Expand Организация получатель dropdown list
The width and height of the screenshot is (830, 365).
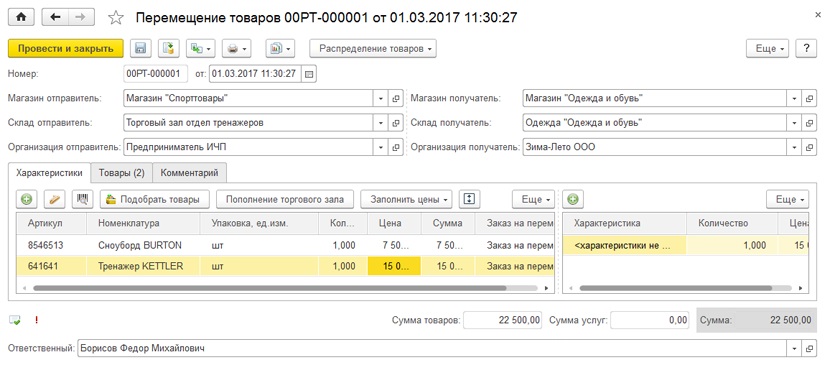coord(794,147)
